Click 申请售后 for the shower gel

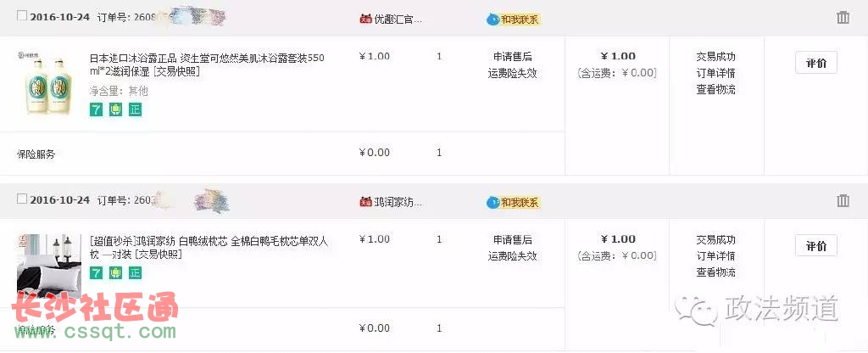pyautogui.click(x=513, y=57)
